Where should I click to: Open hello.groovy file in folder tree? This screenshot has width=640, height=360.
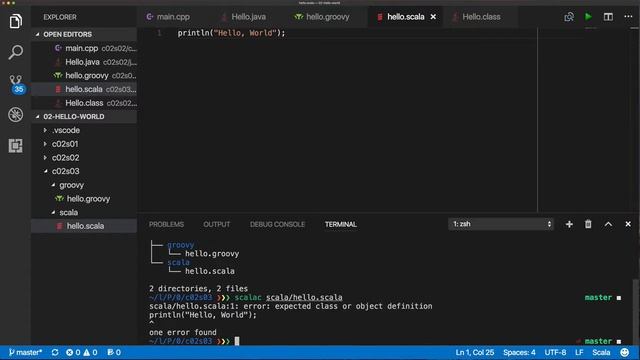[84, 199]
